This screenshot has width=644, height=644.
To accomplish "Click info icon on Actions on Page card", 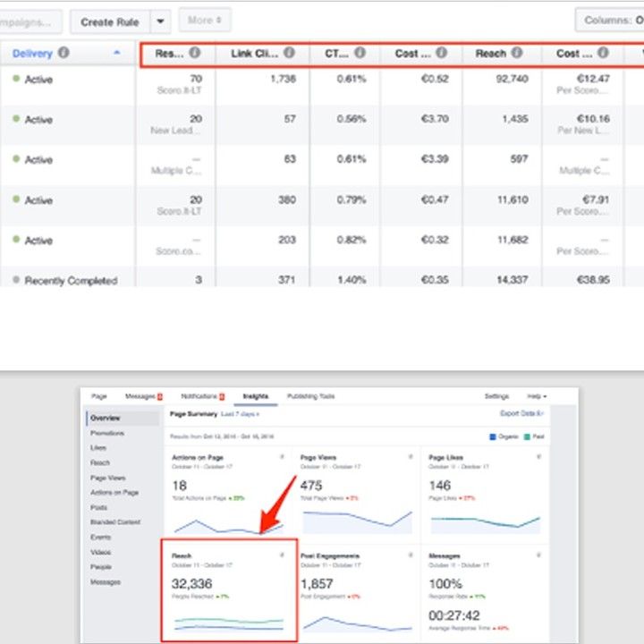I will 283,457.
